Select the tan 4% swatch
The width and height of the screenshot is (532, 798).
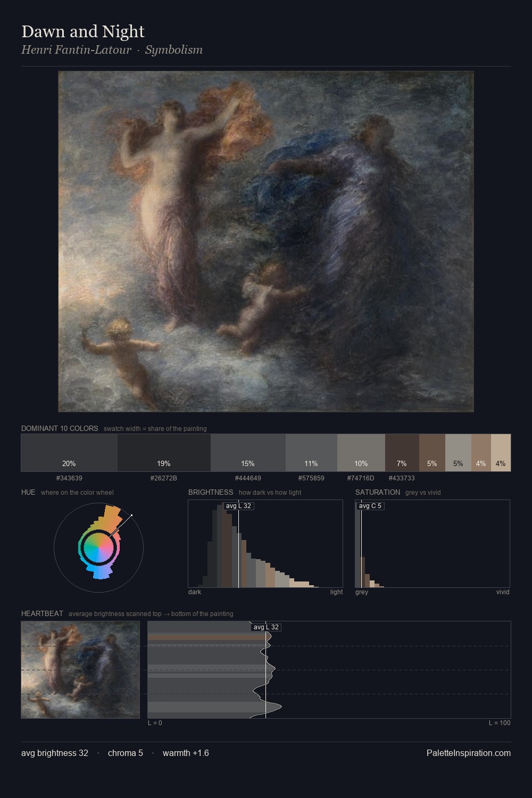[481, 453]
